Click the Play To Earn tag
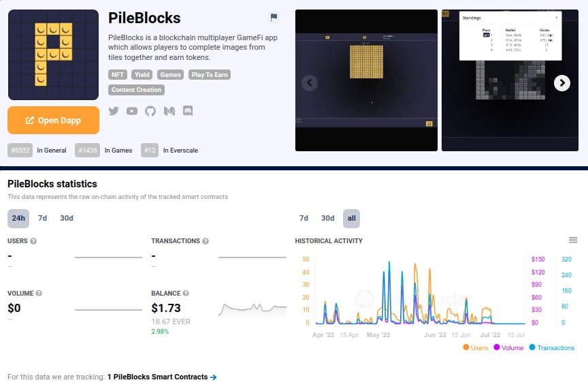This screenshot has height=391, width=588. point(209,75)
